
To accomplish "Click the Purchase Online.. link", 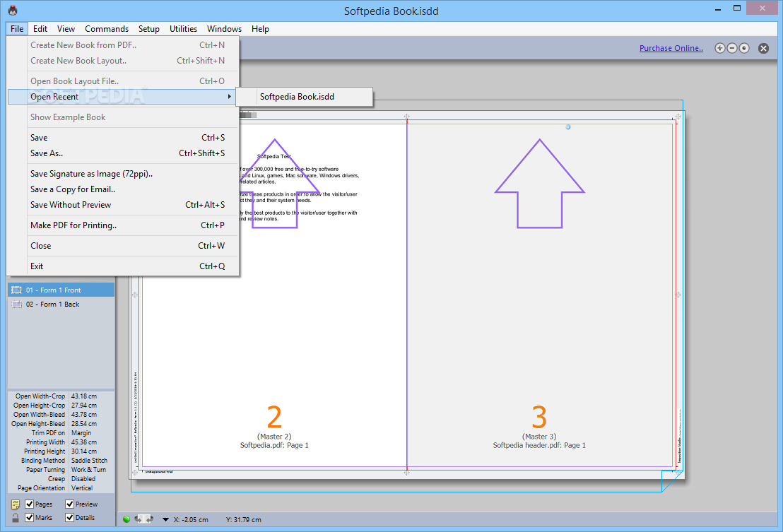I will (x=671, y=49).
